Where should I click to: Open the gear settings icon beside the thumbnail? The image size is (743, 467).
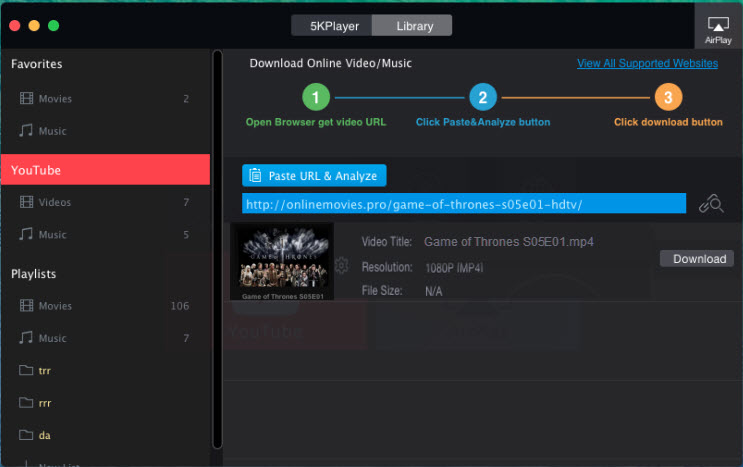pyautogui.click(x=341, y=265)
